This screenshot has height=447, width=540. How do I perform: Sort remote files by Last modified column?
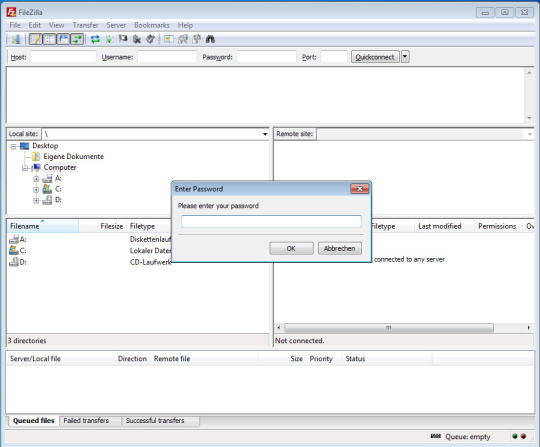440,226
